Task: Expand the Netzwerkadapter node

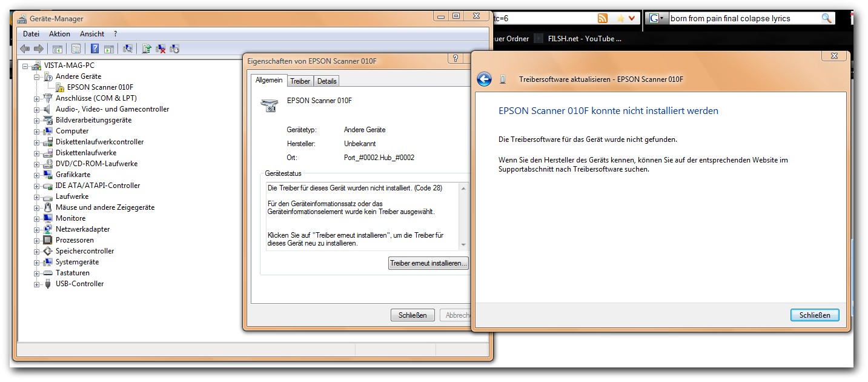Action: (37, 229)
